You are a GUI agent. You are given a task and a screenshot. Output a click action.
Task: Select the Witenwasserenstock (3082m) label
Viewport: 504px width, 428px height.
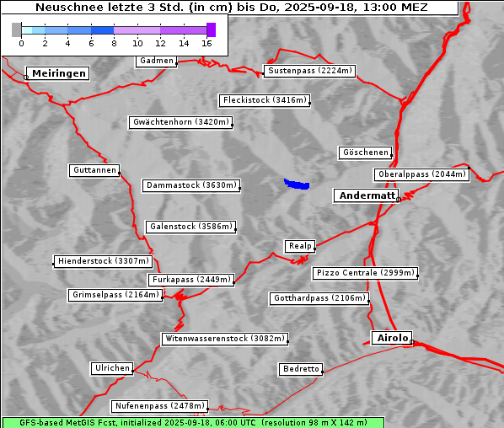click(x=225, y=339)
